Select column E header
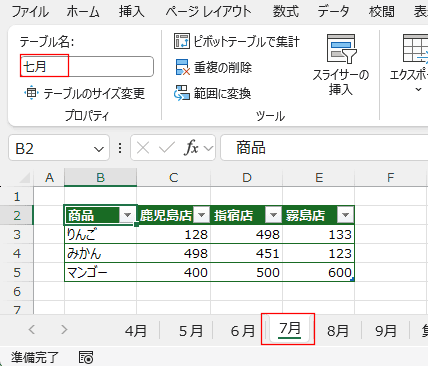The height and width of the screenshot is (366, 428). coord(319,177)
